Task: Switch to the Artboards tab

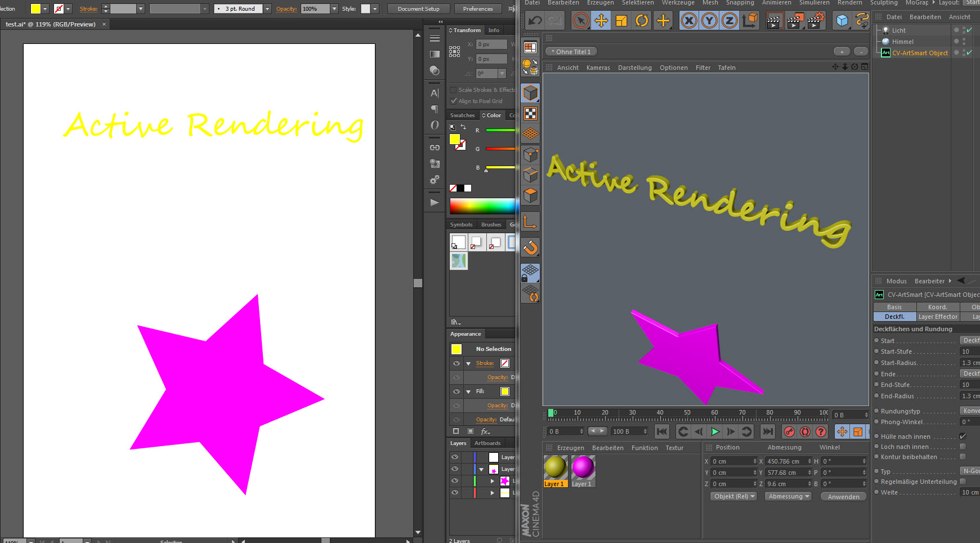Action: click(x=487, y=443)
